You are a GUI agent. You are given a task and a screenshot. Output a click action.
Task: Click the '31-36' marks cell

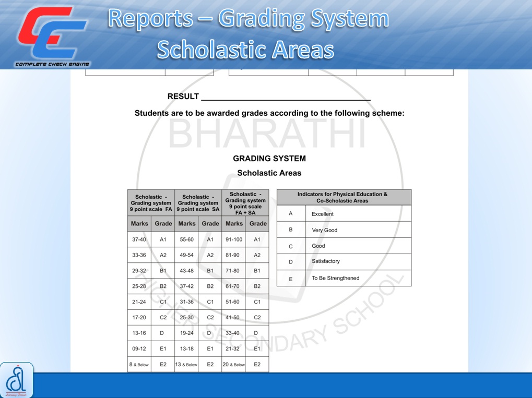pos(186,301)
